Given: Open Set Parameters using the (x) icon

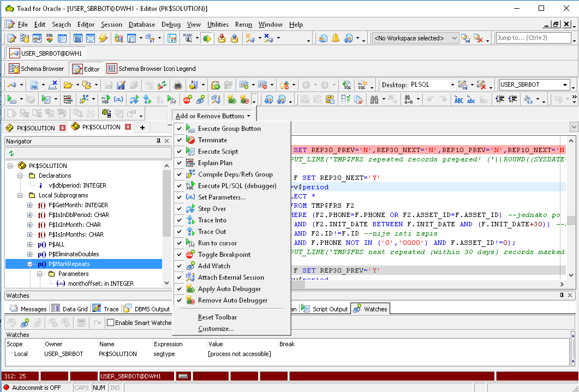Looking at the screenshot, I should click(117, 99).
